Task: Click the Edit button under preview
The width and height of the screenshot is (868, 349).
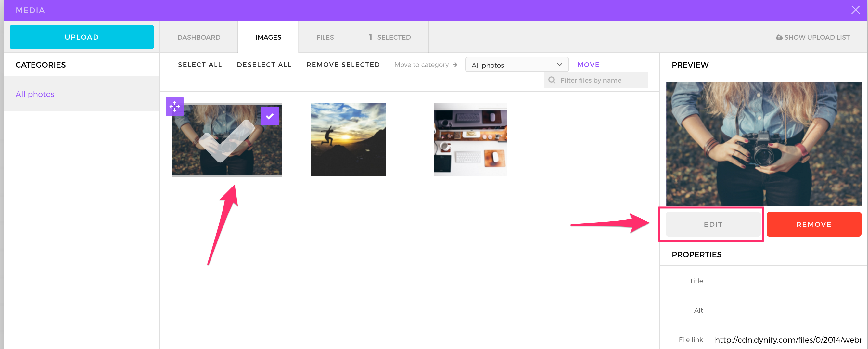Action: [713, 224]
